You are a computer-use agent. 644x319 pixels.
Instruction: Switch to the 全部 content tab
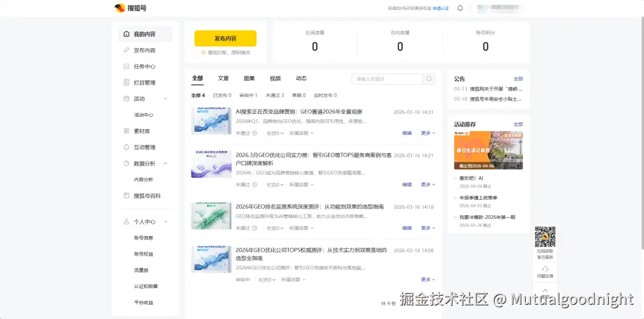(x=197, y=79)
